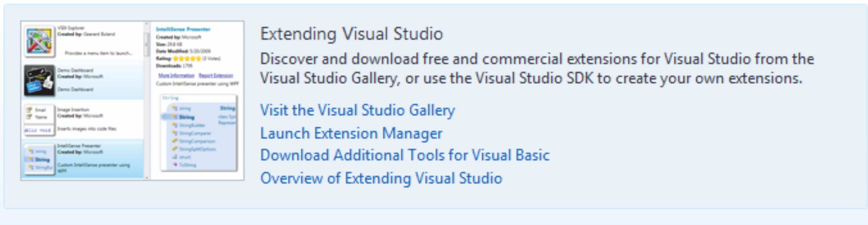The image size is (868, 225).
Task: Launch Extension Manager via its link
Action: (x=351, y=133)
